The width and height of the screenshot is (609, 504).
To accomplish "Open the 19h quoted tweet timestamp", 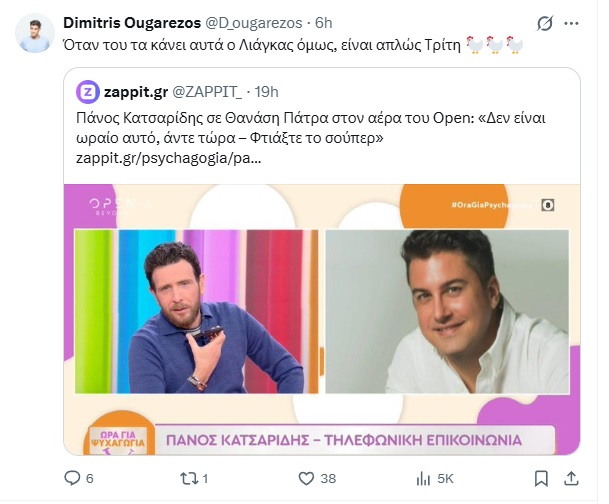I will pos(266,92).
